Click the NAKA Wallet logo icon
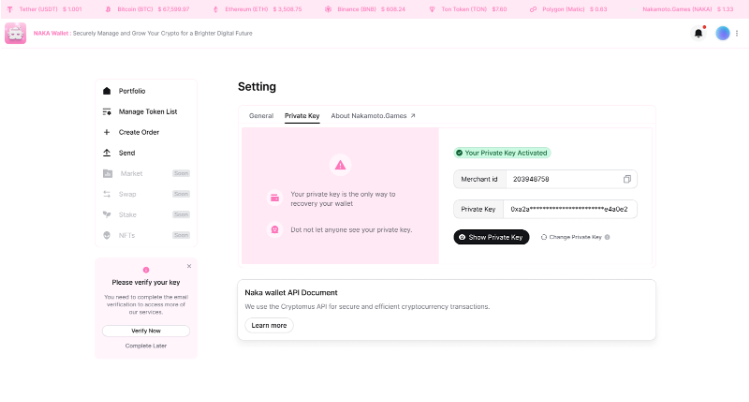 tap(15, 33)
